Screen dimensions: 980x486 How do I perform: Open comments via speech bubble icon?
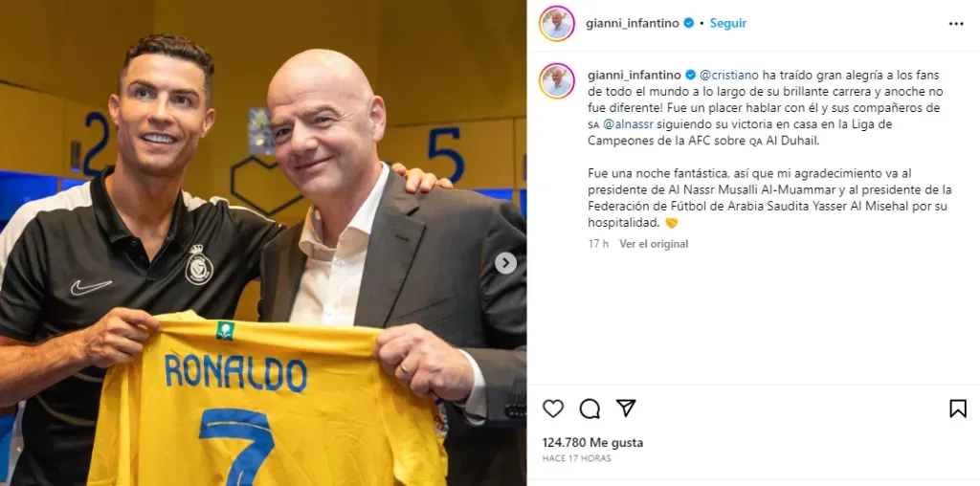590,409
